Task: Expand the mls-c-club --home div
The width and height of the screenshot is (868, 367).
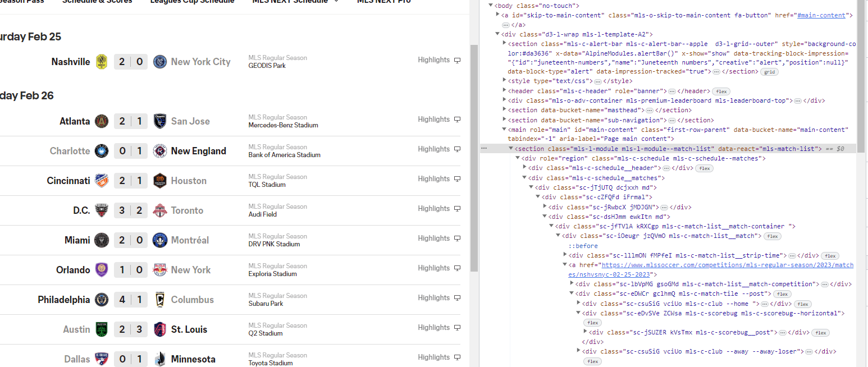Action: (x=578, y=304)
